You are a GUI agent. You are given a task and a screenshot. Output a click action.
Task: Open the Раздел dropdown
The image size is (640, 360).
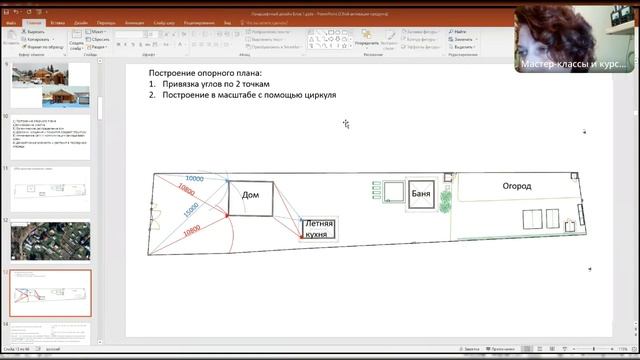pyautogui.click(x=97, y=47)
